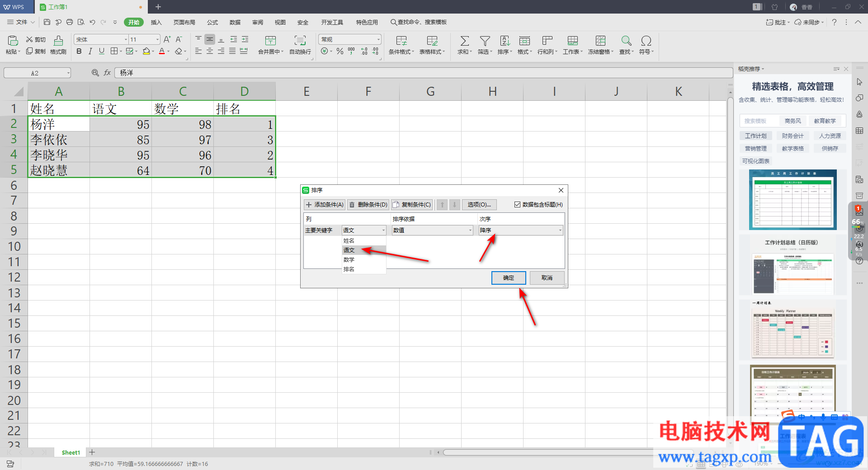The image size is (868, 470).
Task: Toggle italic formatting
Action: point(90,51)
